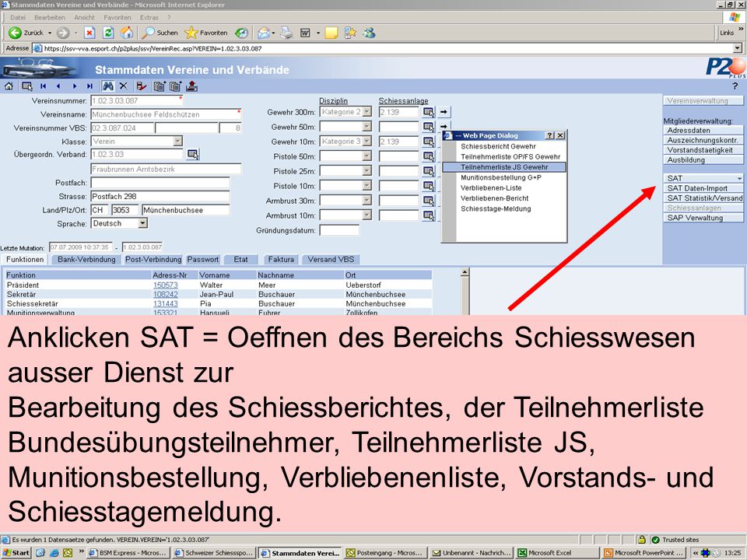This screenshot has height=560, width=747.
Task: Click the Auszeichnungskontr. sidebar button
Action: [x=703, y=141]
